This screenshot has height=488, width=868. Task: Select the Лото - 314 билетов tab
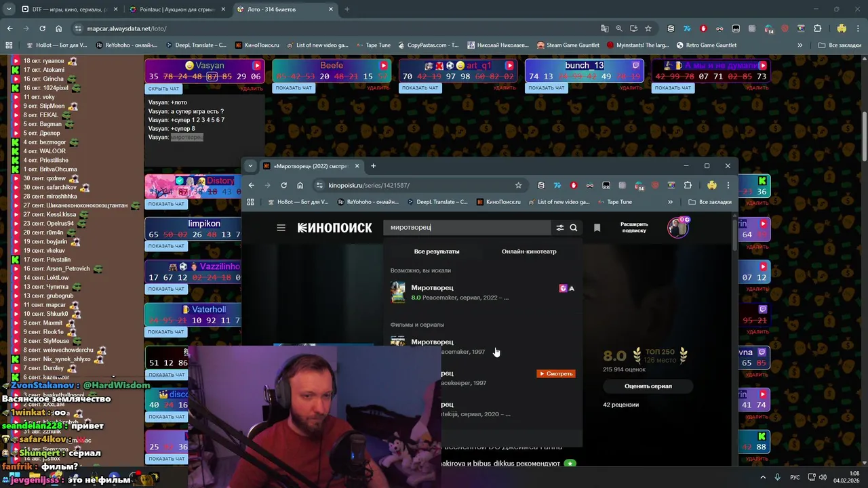(285, 9)
